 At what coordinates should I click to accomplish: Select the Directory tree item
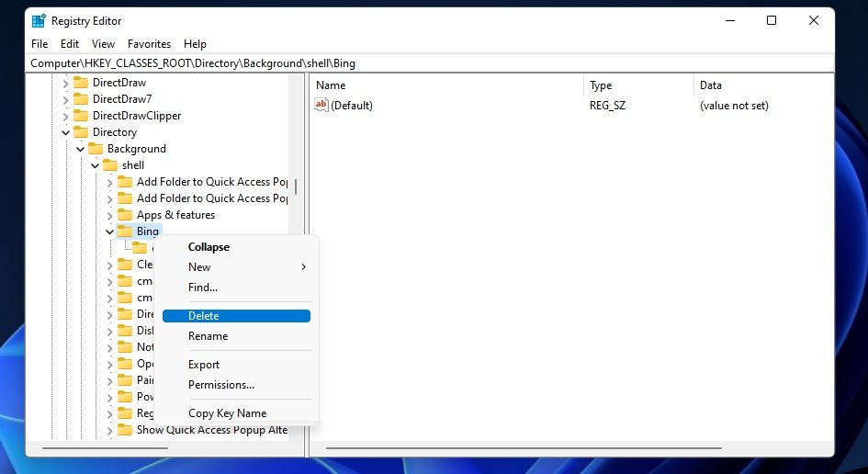pyautogui.click(x=115, y=132)
